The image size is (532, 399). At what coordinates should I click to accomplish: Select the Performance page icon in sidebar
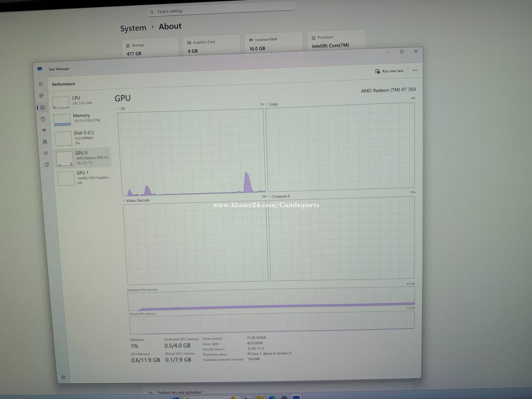[x=43, y=107]
